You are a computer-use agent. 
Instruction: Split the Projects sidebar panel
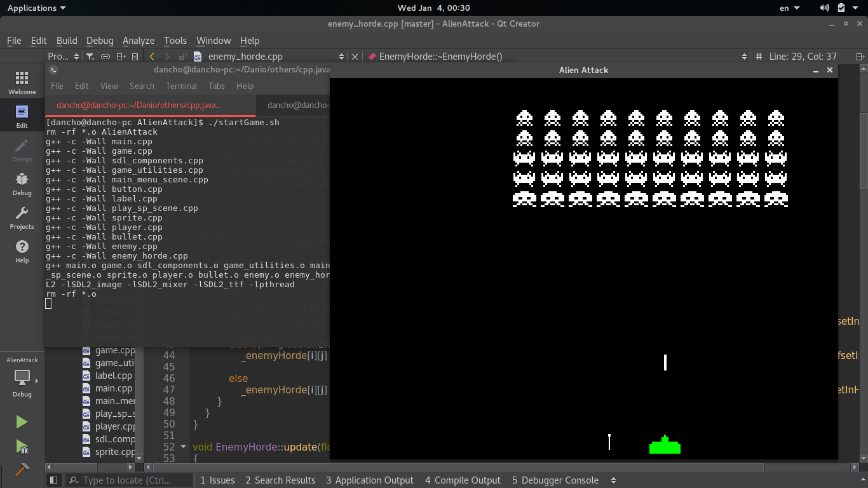click(x=121, y=57)
